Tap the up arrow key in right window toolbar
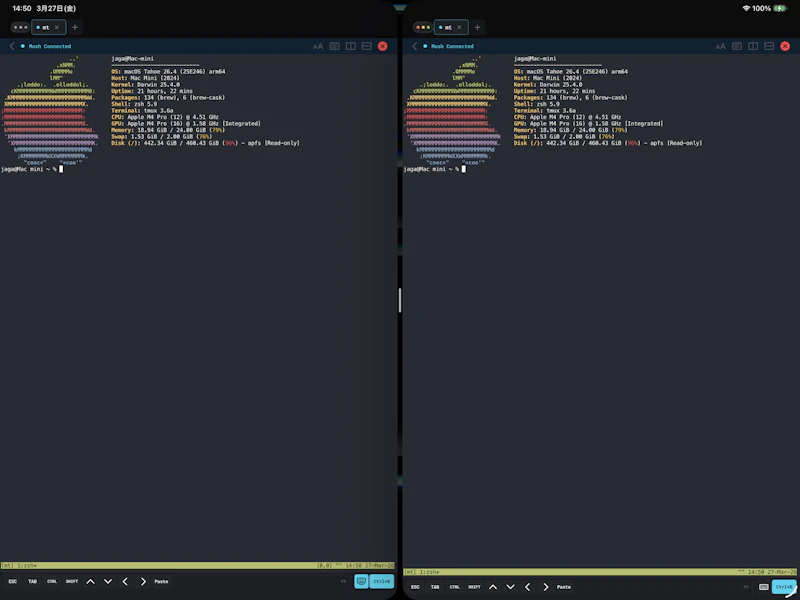800x600 pixels. (493, 587)
